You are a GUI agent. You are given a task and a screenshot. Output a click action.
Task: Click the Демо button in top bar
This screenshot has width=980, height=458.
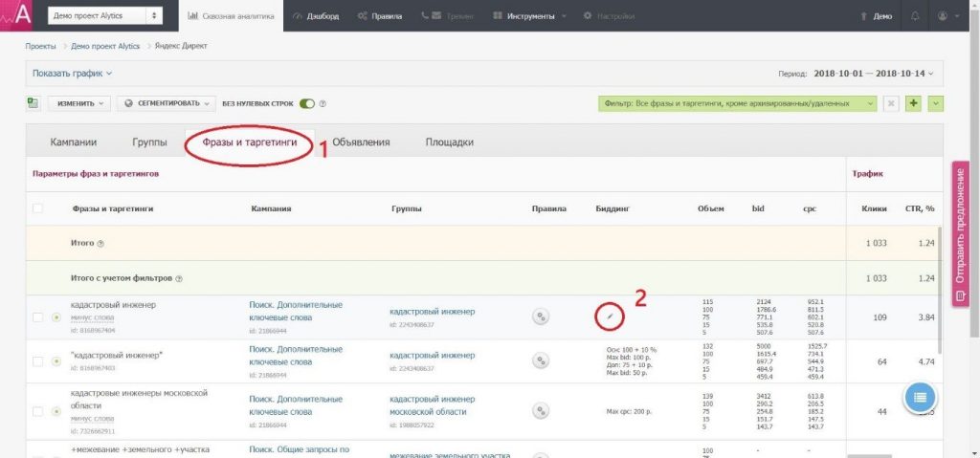[x=877, y=16]
